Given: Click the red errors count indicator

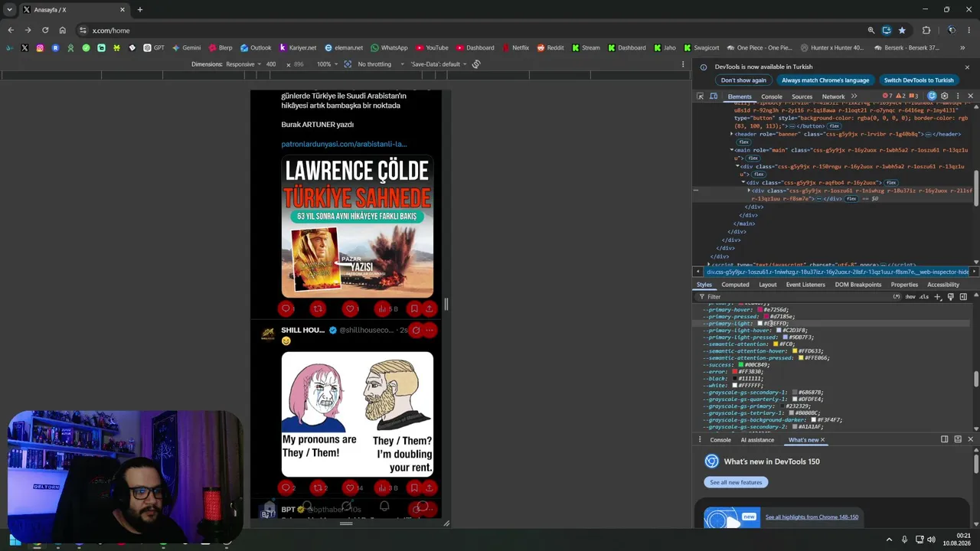Looking at the screenshot, I should pos(888,96).
